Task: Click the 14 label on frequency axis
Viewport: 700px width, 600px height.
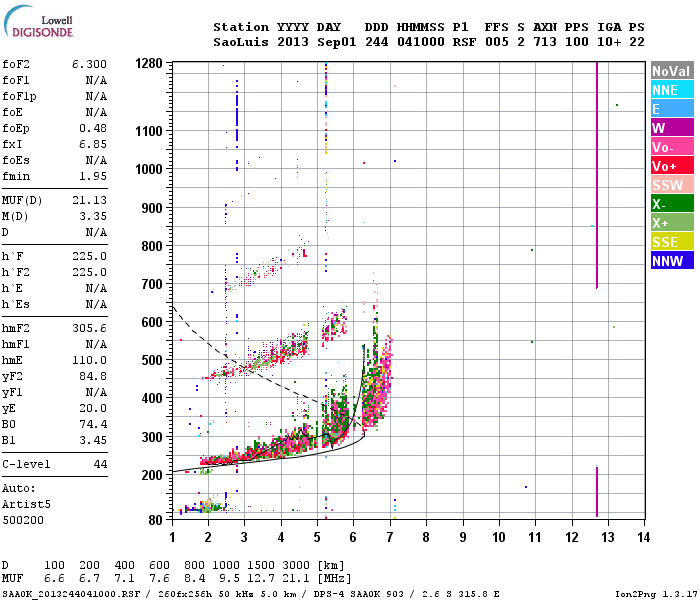Action: pos(643,537)
